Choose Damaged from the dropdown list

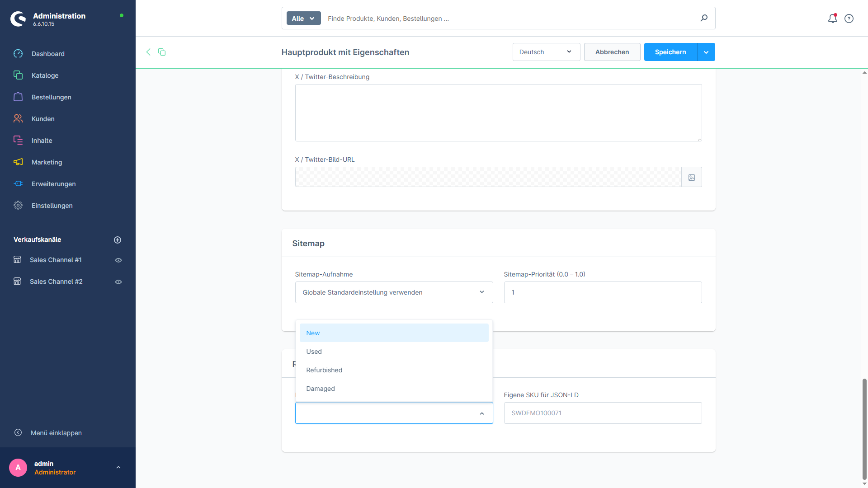[x=321, y=389]
